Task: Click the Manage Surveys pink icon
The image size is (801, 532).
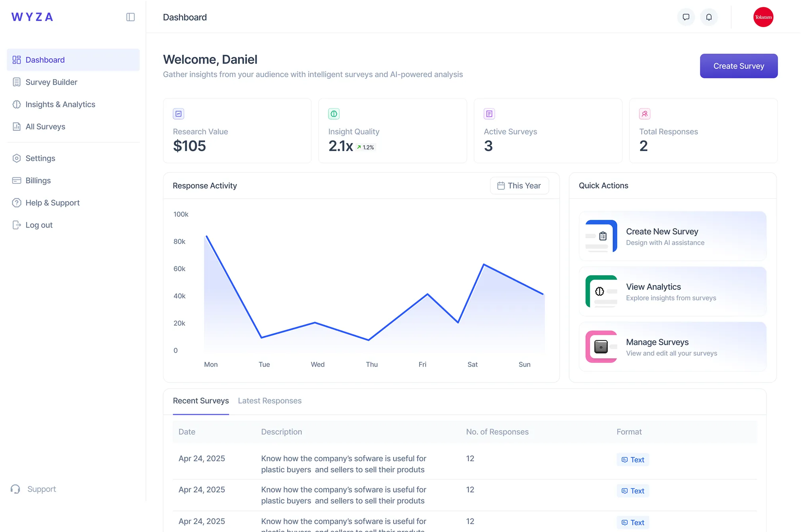Action: coord(601,346)
